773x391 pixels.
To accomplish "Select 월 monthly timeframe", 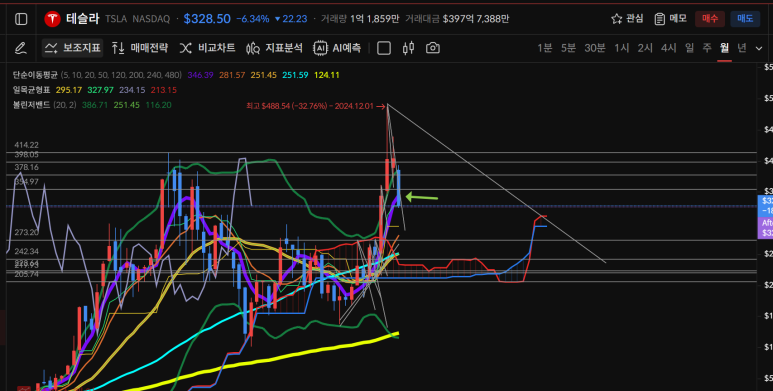I will click(x=724, y=48).
